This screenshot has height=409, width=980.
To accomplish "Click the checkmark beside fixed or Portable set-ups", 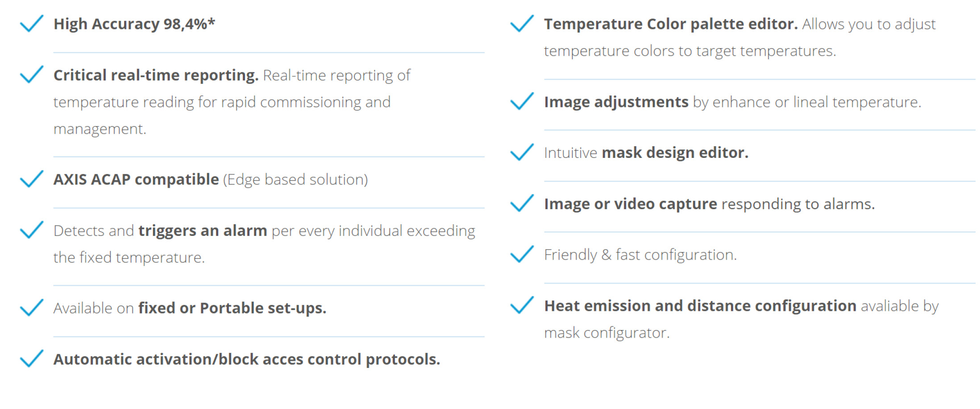I will (32, 308).
